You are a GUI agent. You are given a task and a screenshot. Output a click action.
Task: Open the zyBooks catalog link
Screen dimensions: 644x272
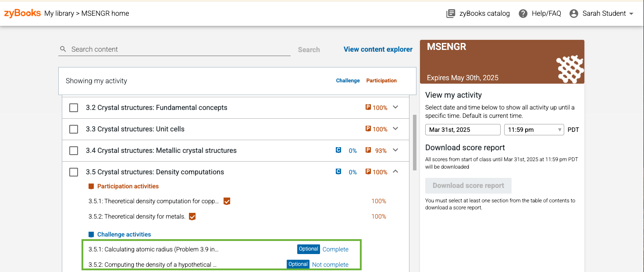coord(484,14)
